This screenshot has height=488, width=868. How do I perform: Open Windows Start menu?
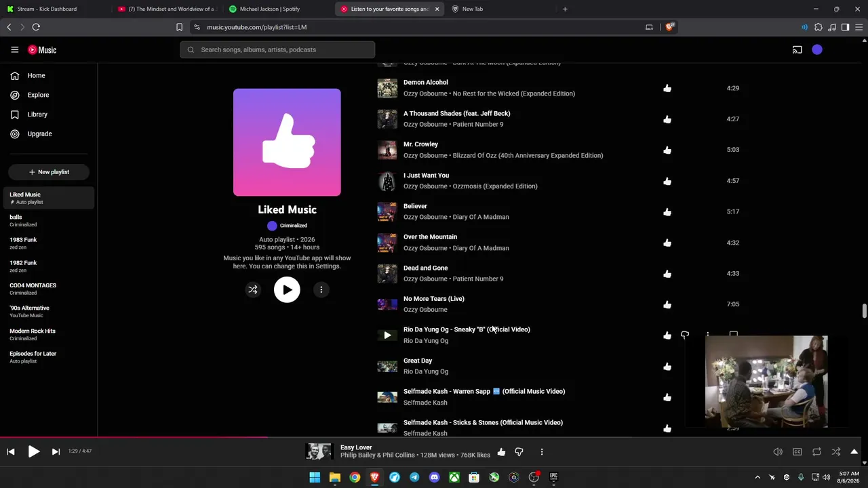coord(315,477)
